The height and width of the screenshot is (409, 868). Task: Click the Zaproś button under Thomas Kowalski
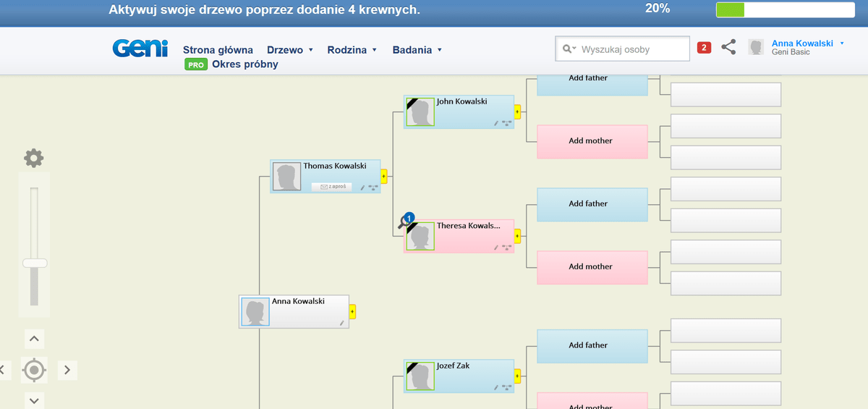point(331,187)
